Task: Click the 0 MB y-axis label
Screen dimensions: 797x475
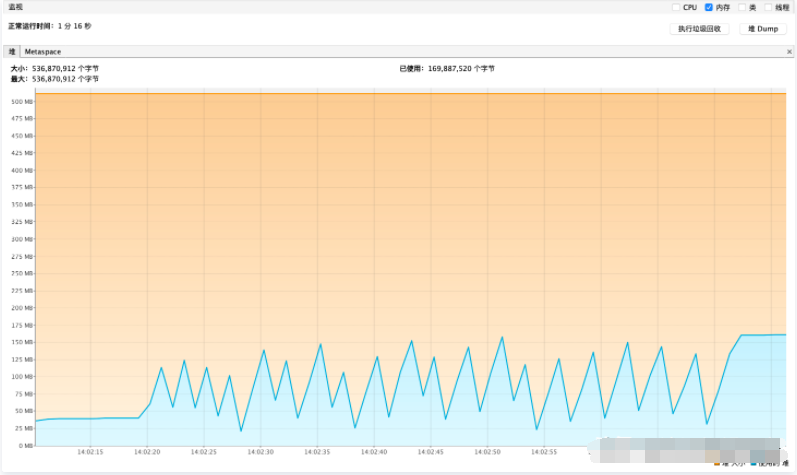Action: click(x=25, y=446)
